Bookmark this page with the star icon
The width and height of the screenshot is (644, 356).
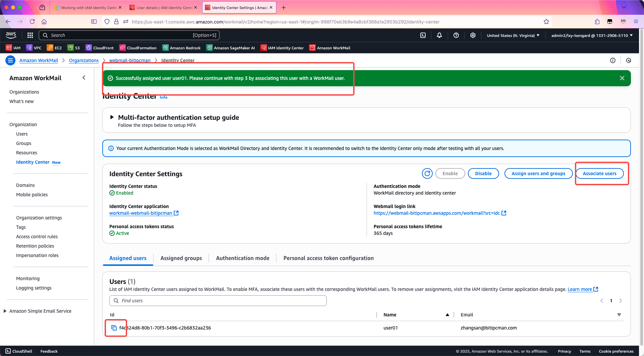(x=546, y=21)
